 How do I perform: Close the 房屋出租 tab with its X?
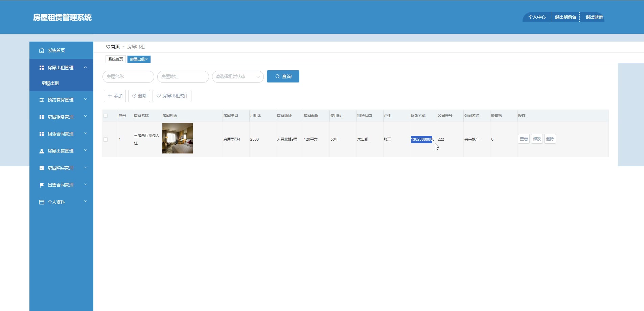(x=146, y=59)
